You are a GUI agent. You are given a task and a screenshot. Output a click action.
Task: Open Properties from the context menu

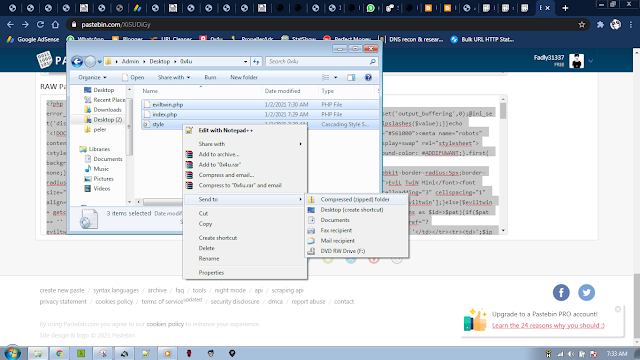[x=245, y=273]
